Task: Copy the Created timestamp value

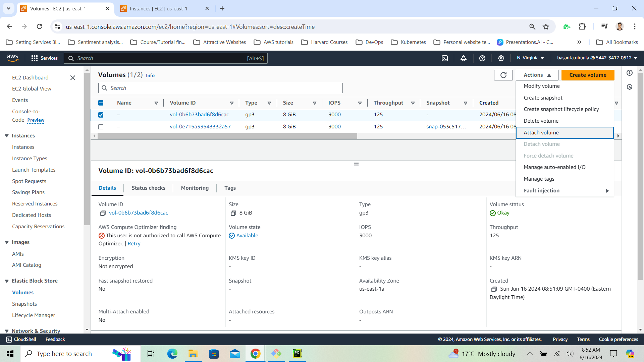Action: pyautogui.click(x=494, y=289)
